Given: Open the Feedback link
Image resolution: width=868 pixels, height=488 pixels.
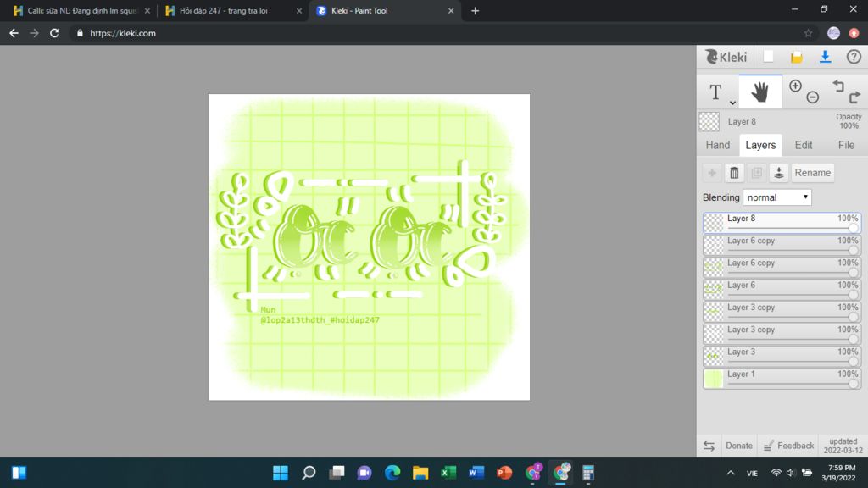Looking at the screenshot, I should [788, 446].
